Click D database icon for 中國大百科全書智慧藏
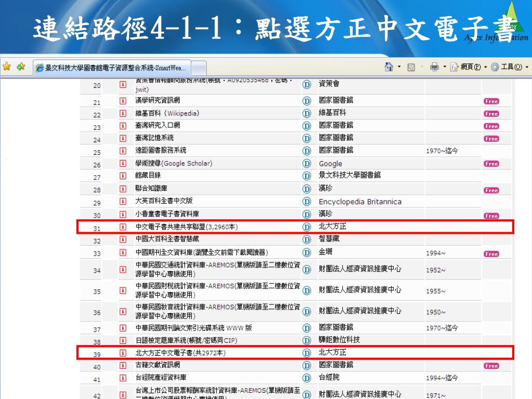This screenshot has height=399, width=532. tap(307, 240)
